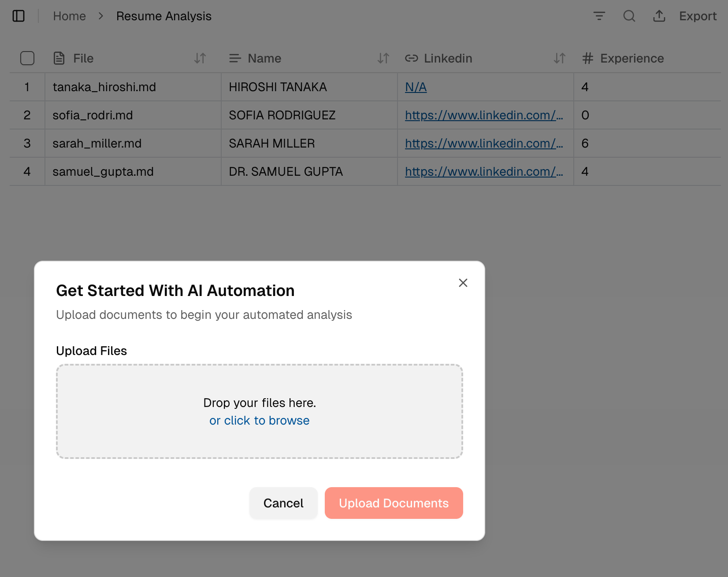This screenshot has height=577, width=728.
Task: Sort the File column
Action: pyautogui.click(x=200, y=59)
